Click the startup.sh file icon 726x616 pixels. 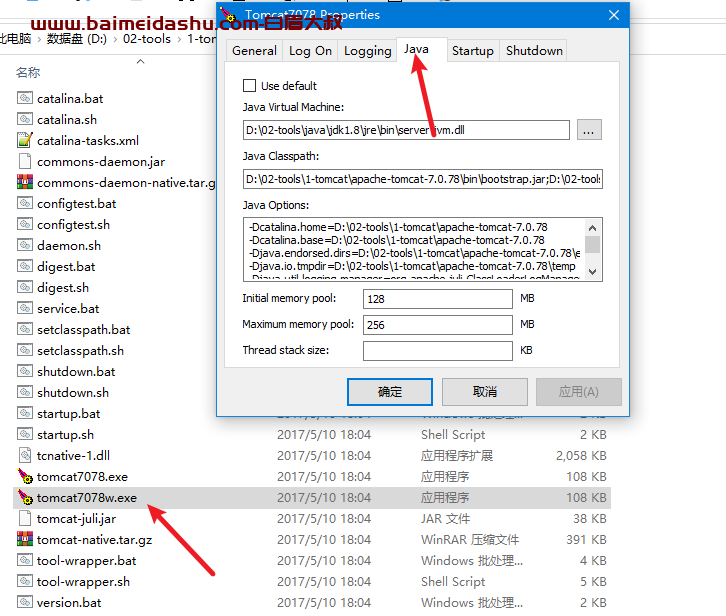[25, 434]
